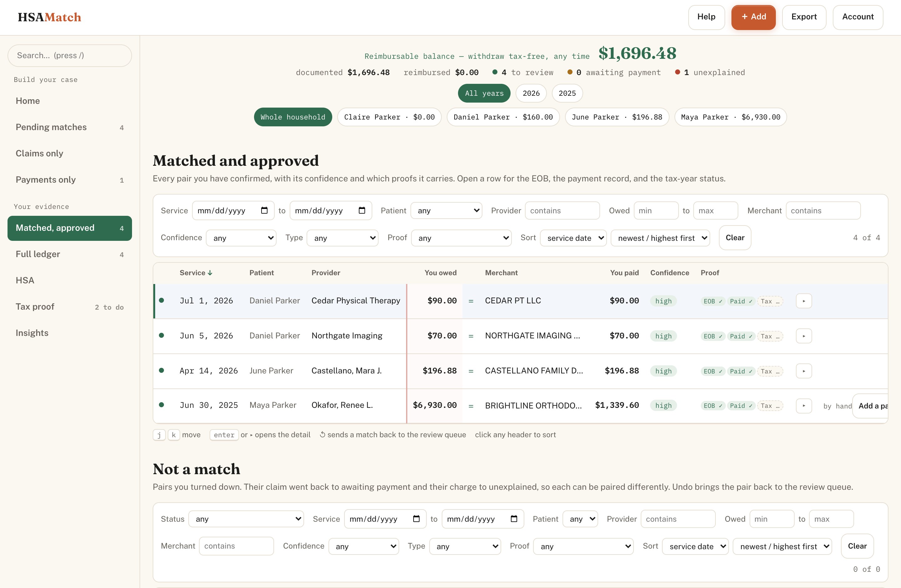Open calendar picker on Matched Service start date

pyautogui.click(x=264, y=210)
